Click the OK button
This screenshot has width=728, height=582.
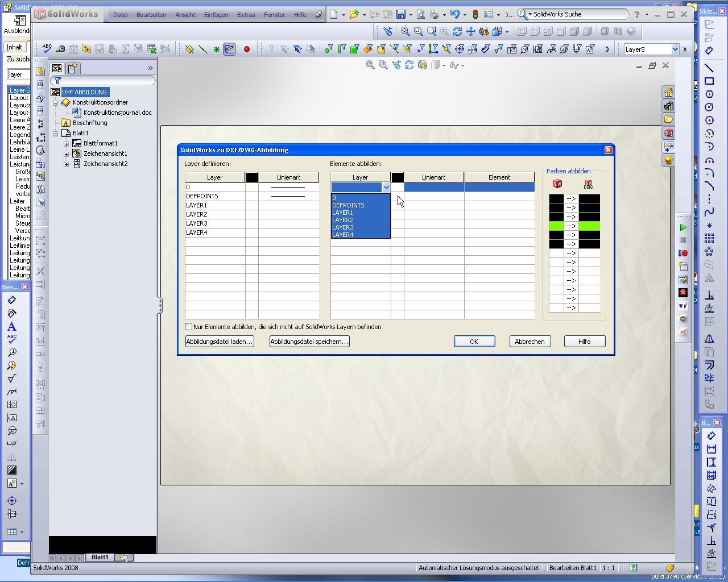[474, 342]
